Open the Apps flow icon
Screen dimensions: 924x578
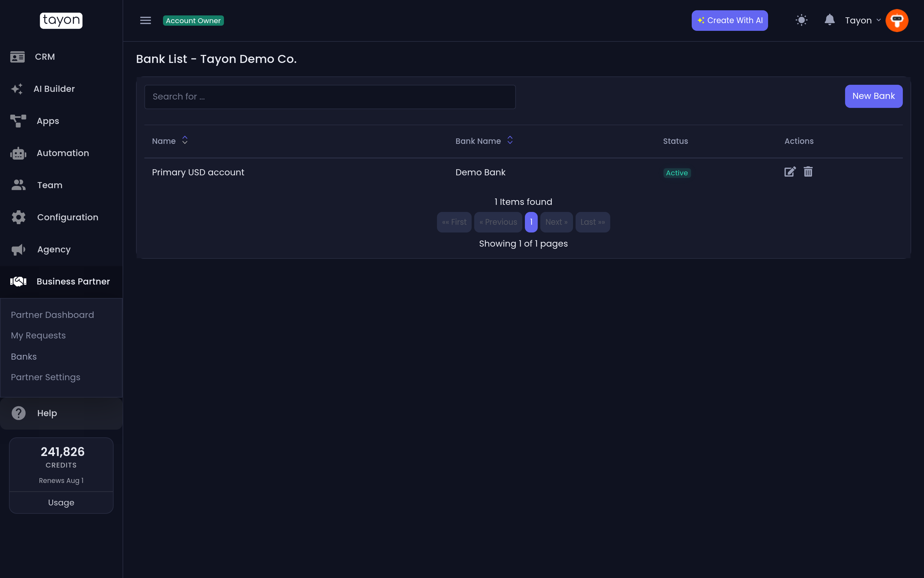[18, 121]
